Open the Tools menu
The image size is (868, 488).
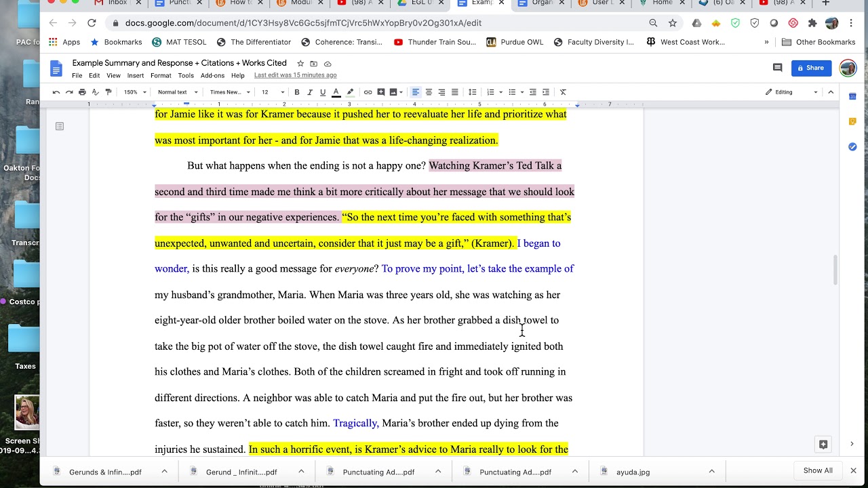click(186, 75)
